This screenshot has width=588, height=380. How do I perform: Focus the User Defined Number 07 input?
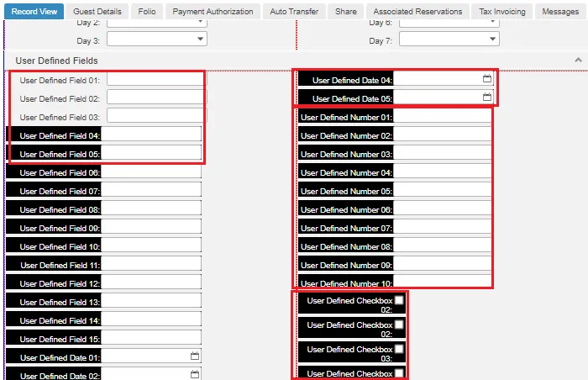point(443,226)
